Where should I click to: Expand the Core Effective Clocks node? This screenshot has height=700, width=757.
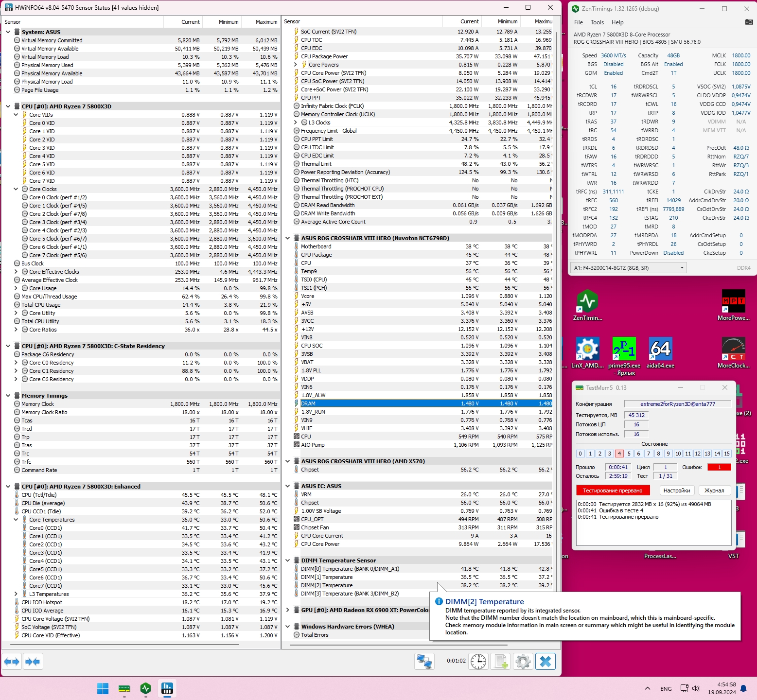click(16, 272)
